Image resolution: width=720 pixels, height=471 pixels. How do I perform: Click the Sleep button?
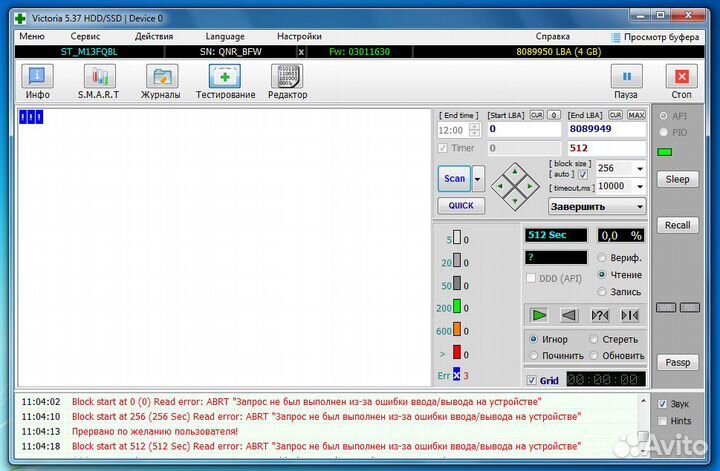pos(677,179)
